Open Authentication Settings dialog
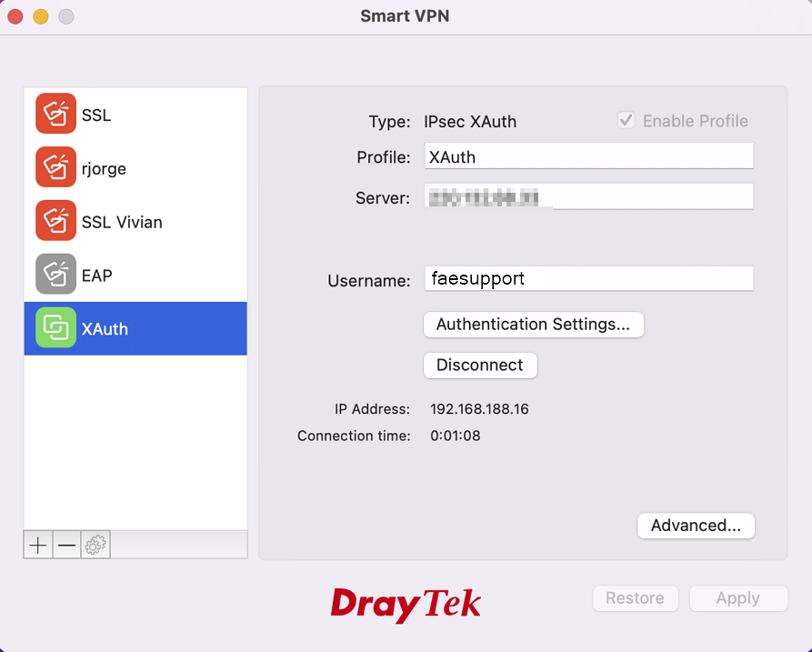This screenshot has height=652, width=812. 534,325
